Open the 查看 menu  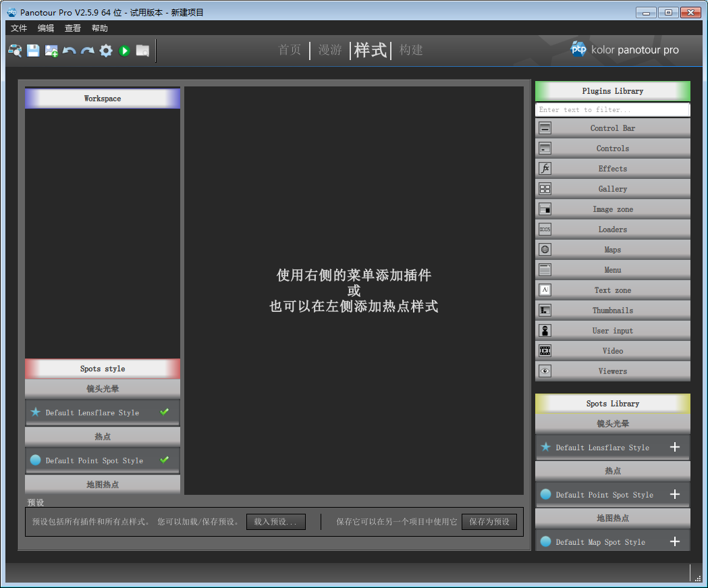point(73,28)
